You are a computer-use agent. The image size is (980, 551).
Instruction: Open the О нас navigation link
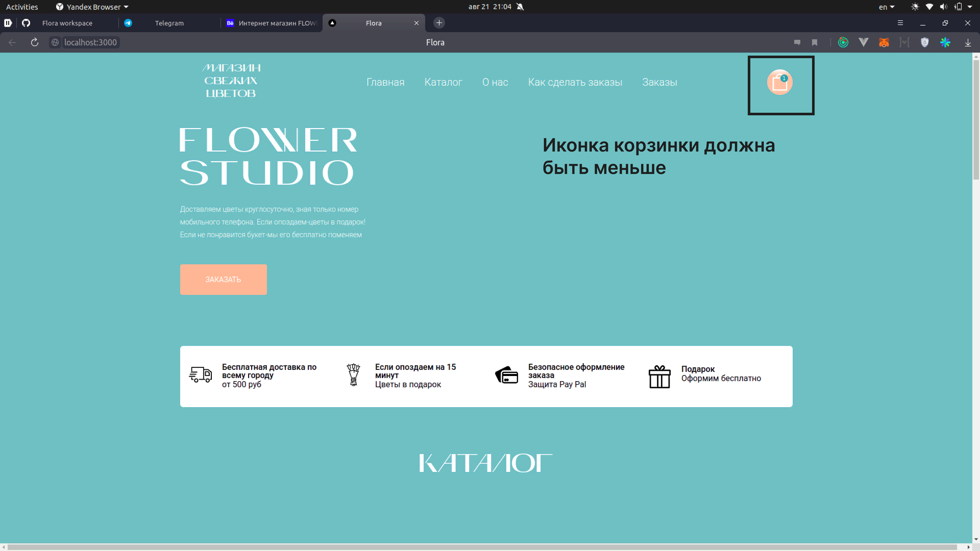(495, 82)
